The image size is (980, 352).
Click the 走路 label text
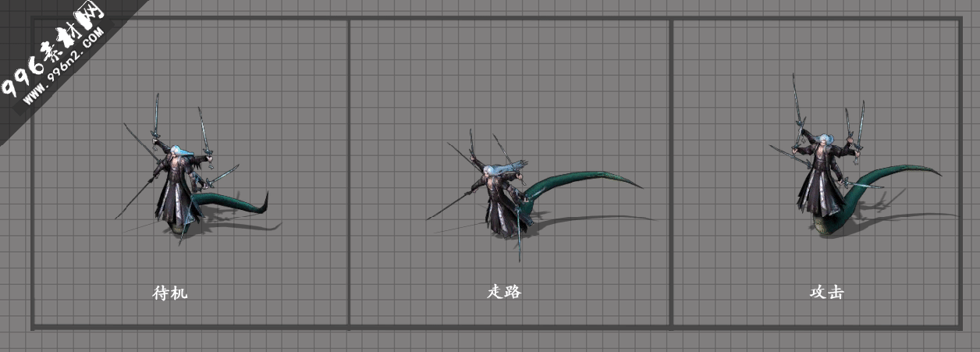[x=504, y=293]
